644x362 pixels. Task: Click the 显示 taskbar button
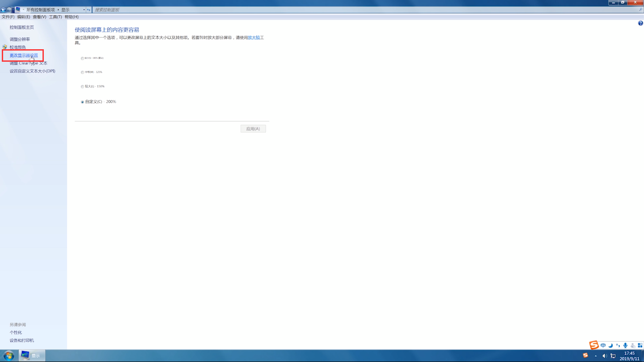coord(32,356)
